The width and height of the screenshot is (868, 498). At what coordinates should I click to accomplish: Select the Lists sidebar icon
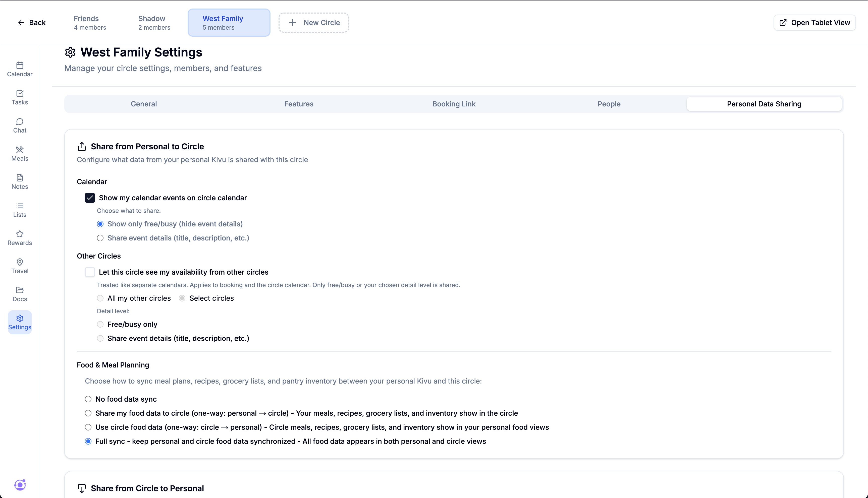point(20,210)
